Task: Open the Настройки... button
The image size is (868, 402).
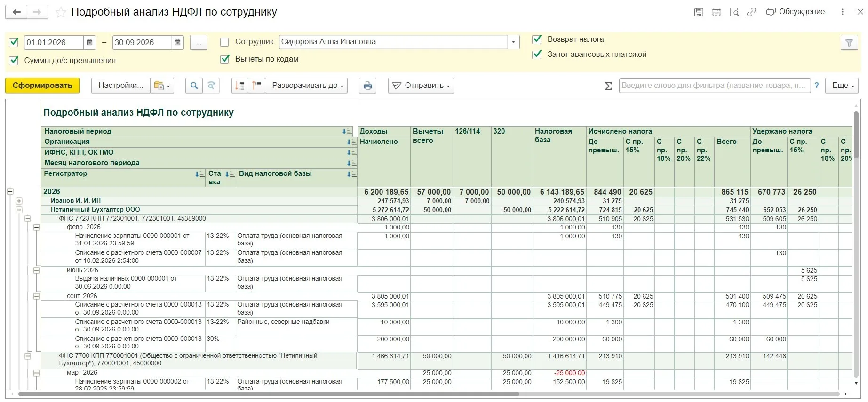Action: click(121, 86)
